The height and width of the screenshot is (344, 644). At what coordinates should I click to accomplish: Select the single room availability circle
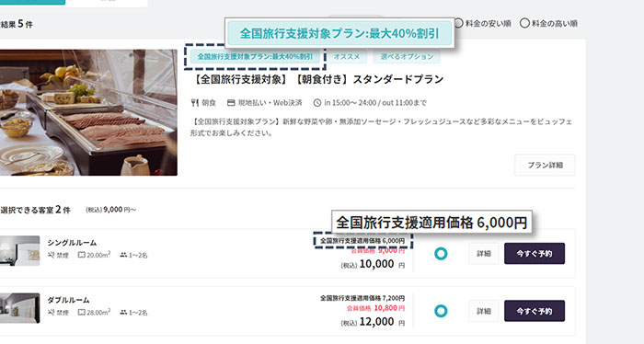[441, 254]
